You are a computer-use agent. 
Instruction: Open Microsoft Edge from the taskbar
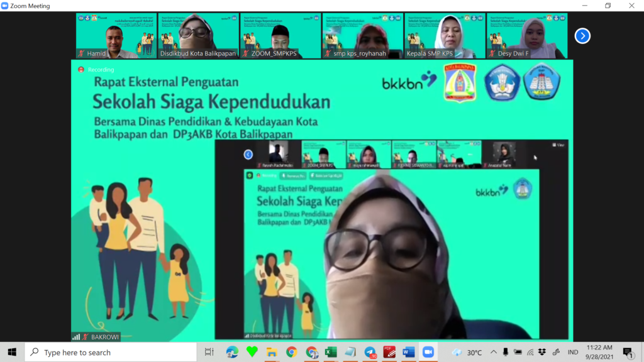coord(232,352)
